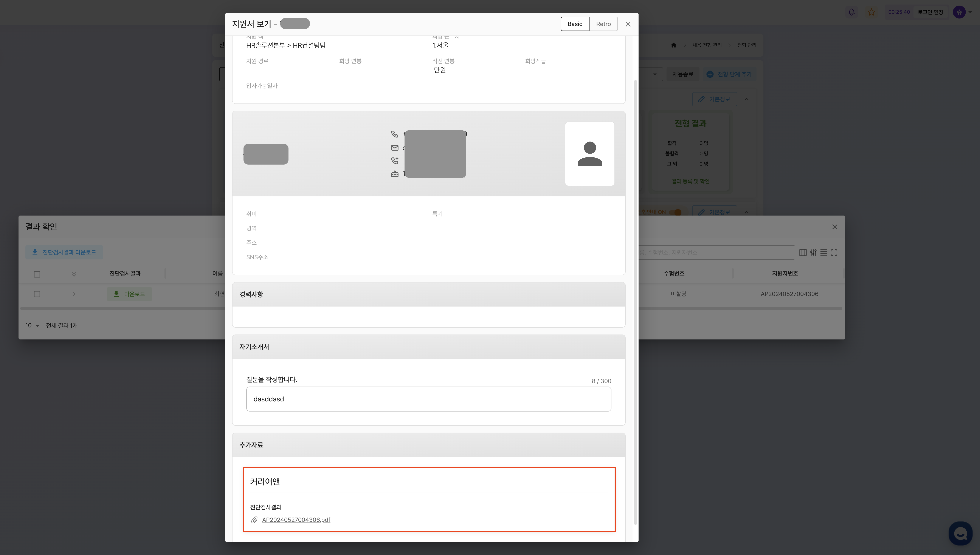Click the dialog vertical scrollbar
This screenshot has width=980, height=555.
[635, 302]
